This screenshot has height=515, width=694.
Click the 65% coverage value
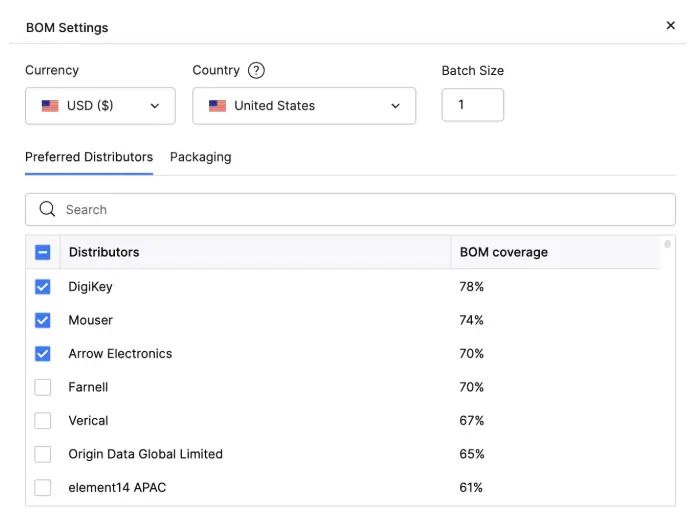pyautogui.click(x=471, y=454)
